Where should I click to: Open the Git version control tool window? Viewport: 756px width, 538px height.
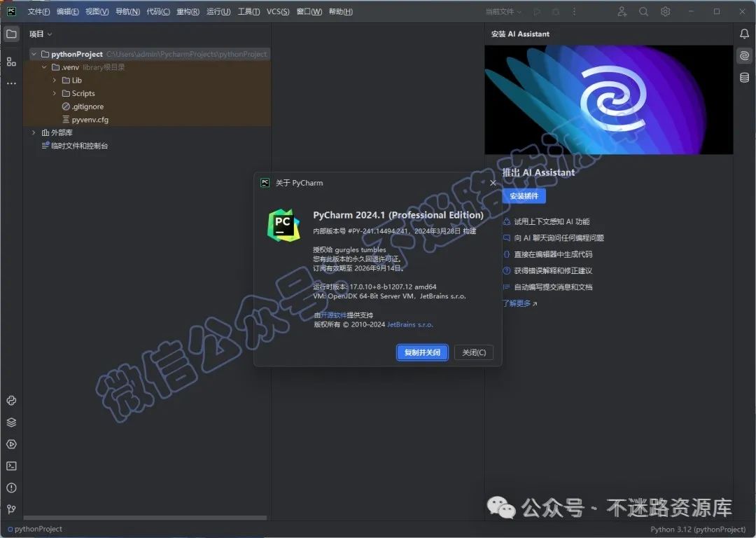[x=12, y=509]
